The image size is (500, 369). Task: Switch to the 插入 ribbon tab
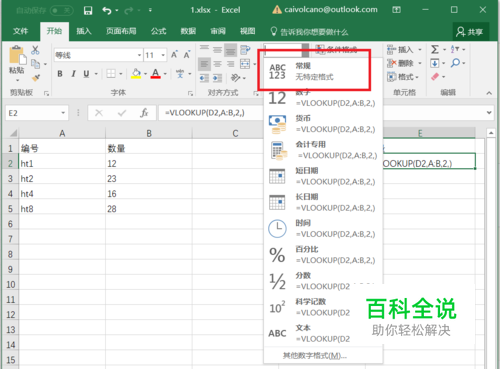(x=84, y=31)
